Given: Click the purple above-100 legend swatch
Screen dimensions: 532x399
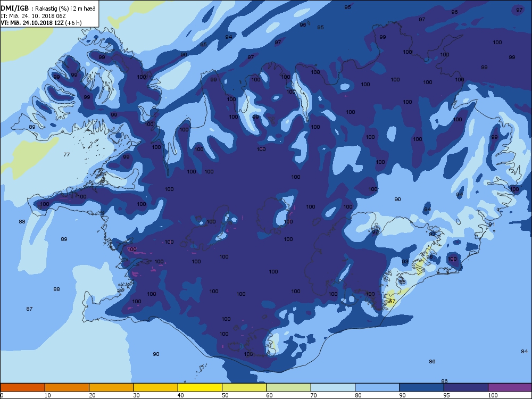Looking at the screenshot, I should (x=510, y=387).
